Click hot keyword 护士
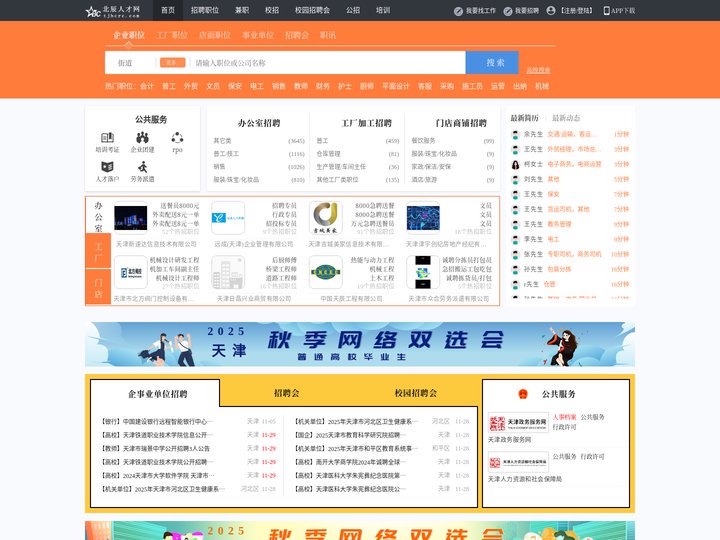Image resolution: width=720 pixels, height=540 pixels. click(x=345, y=86)
